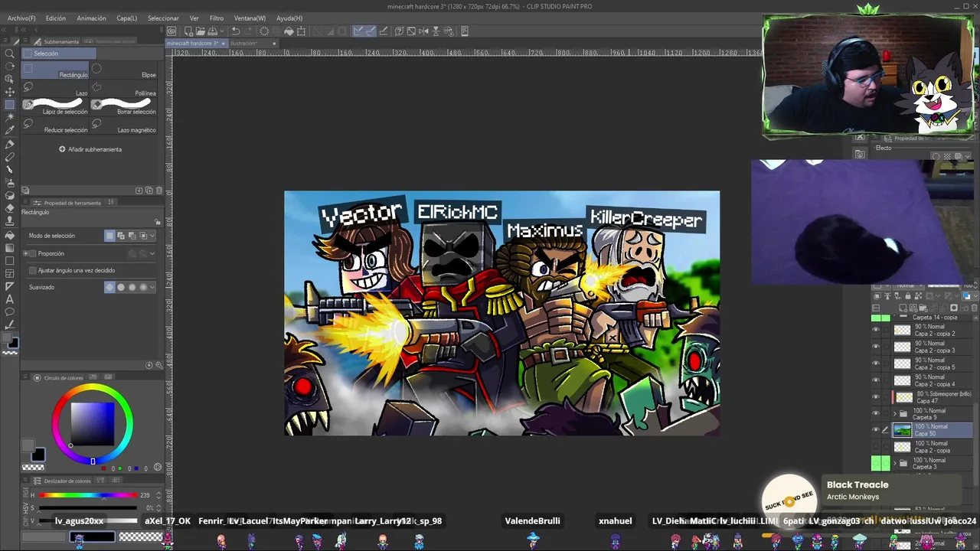Choose the Lazo magnético subtool
Viewport: 980px width, 551px height.
125,126
